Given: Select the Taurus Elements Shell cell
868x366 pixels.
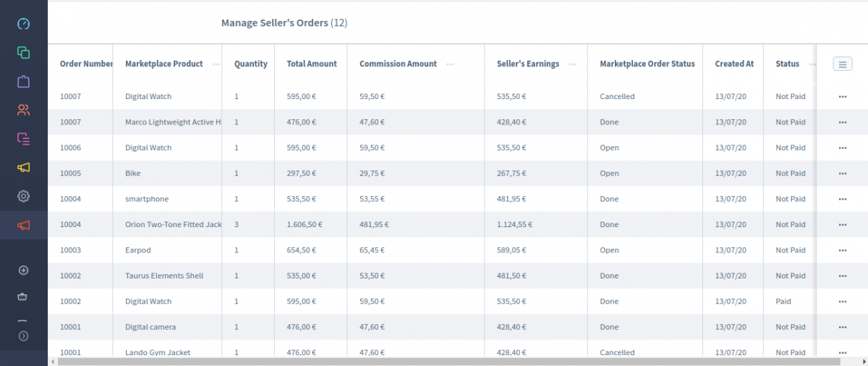Looking at the screenshot, I should tap(164, 276).
